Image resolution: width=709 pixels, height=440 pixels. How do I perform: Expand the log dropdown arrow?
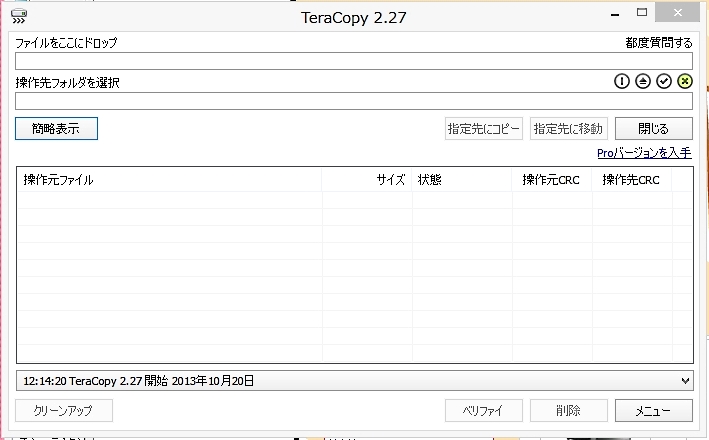click(685, 381)
